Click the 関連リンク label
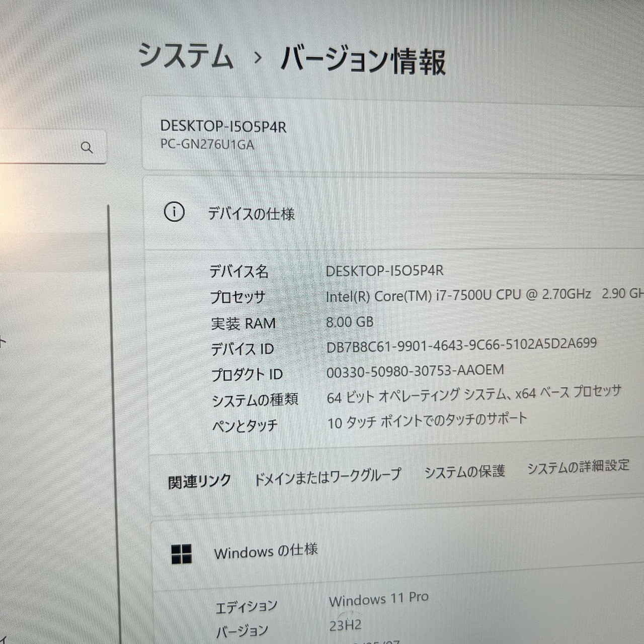Image resolution: width=644 pixels, height=644 pixels. (199, 481)
